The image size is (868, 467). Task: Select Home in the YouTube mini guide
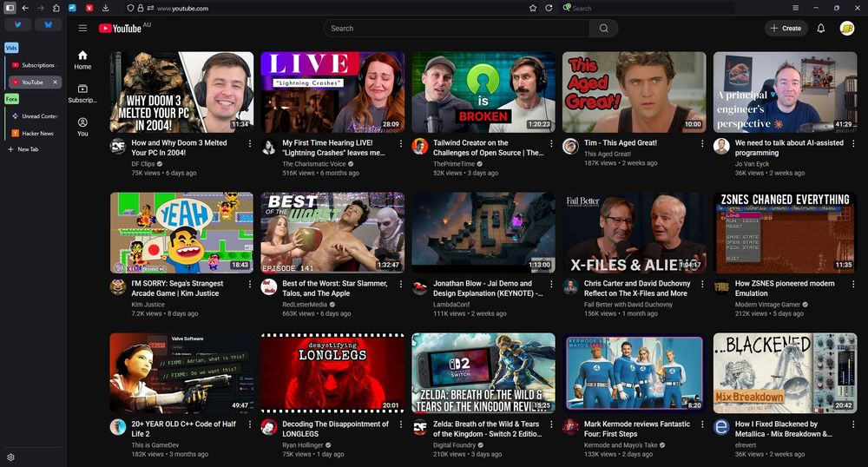(x=82, y=60)
